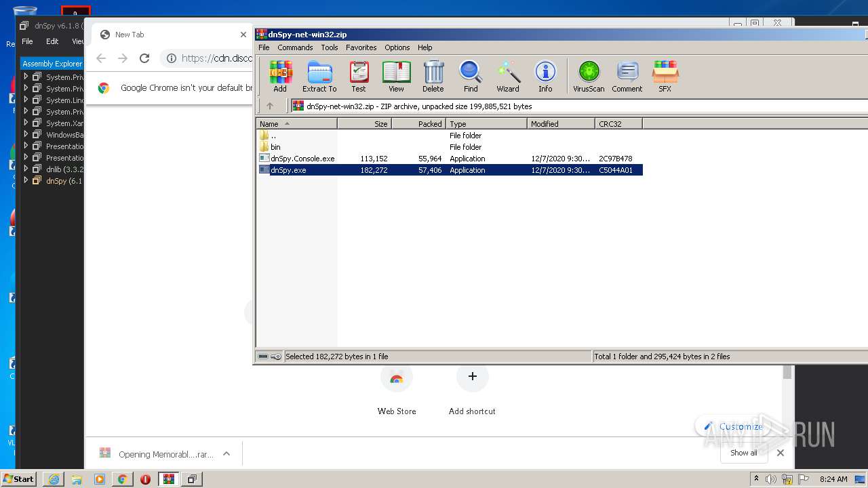
Task: Click Chrome back navigation arrow
Action: [101, 58]
